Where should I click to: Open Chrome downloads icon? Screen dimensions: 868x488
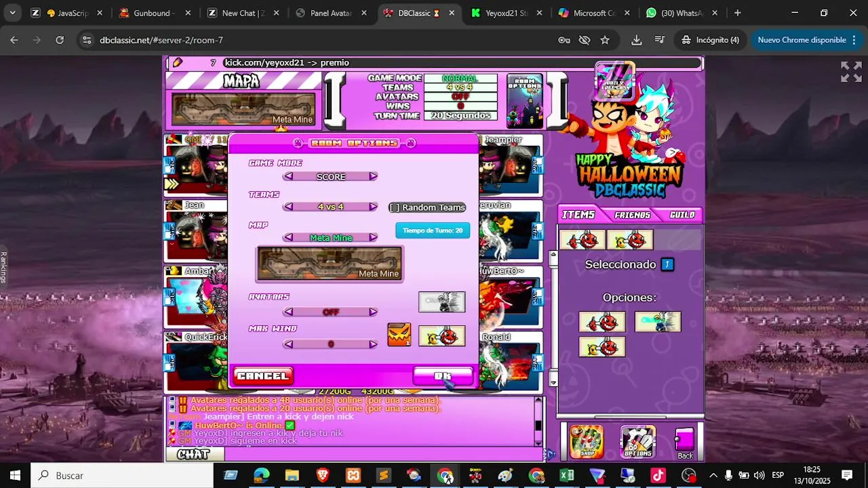(x=636, y=40)
